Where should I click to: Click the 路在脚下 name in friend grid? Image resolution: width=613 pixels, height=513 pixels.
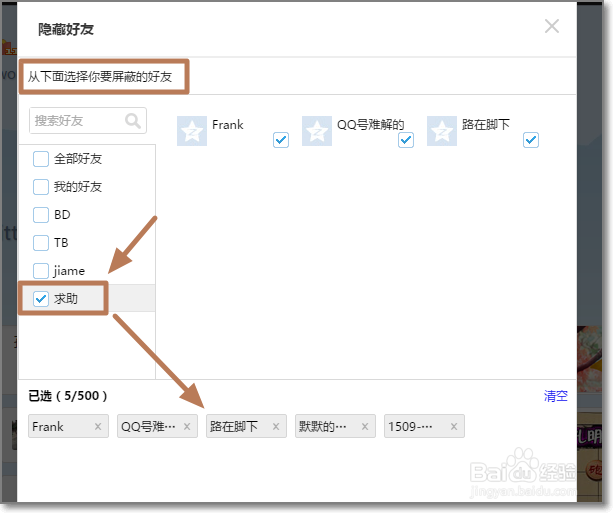click(x=486, y=125)
